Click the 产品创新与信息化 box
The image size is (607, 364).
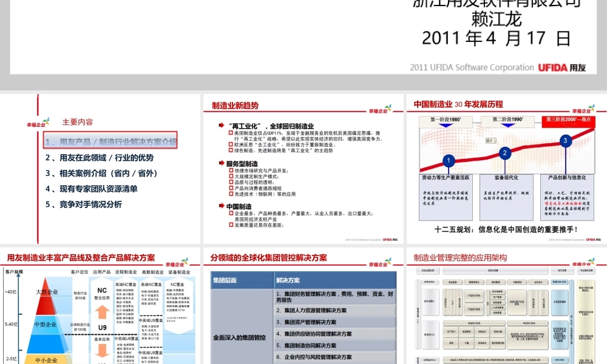tap(567, 197)
